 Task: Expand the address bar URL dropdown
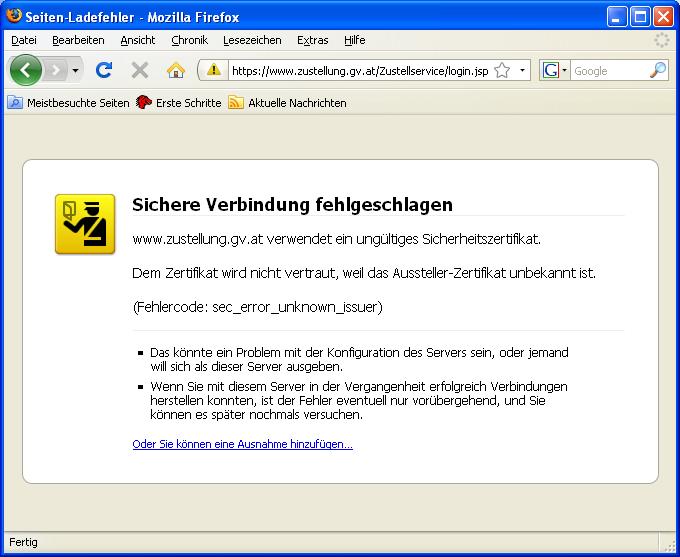tap(522, 71)
